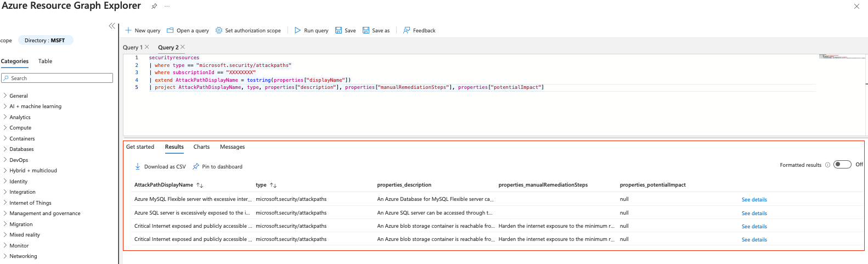Click line number 4 in editor gutter
Screen dimensions: 868x264
137,80
